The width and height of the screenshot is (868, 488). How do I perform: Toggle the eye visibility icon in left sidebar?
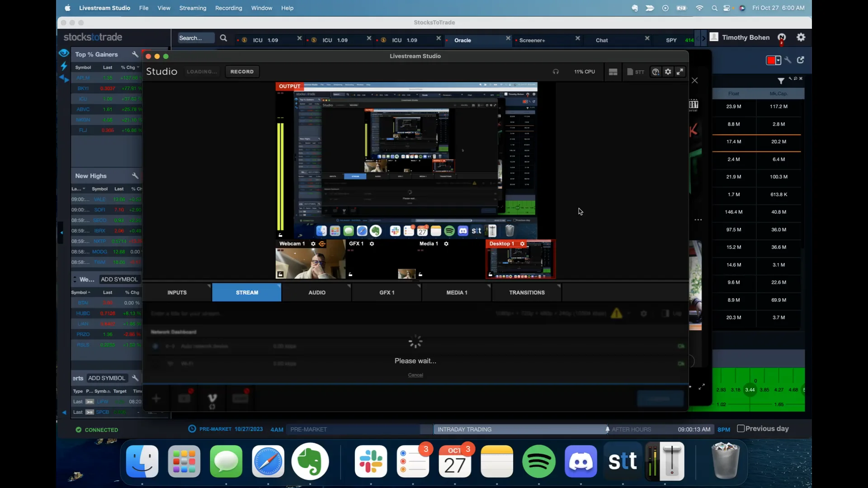(63, 53)
